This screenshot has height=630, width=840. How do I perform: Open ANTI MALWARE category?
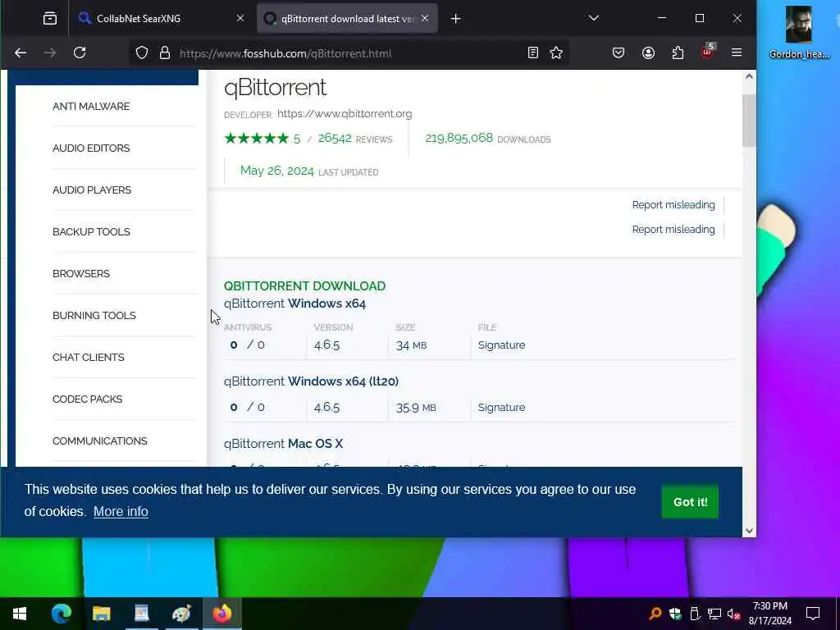click(91, 106)
